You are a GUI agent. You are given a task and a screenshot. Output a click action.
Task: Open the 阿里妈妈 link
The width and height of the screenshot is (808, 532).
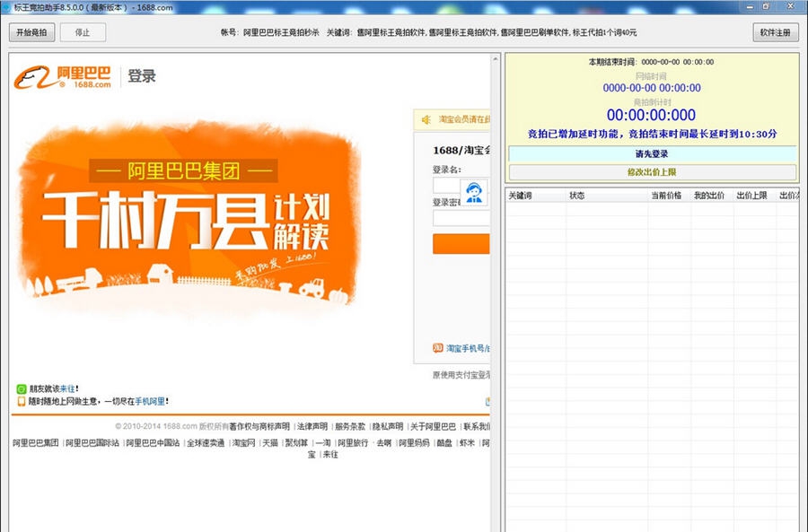(414, 443)
